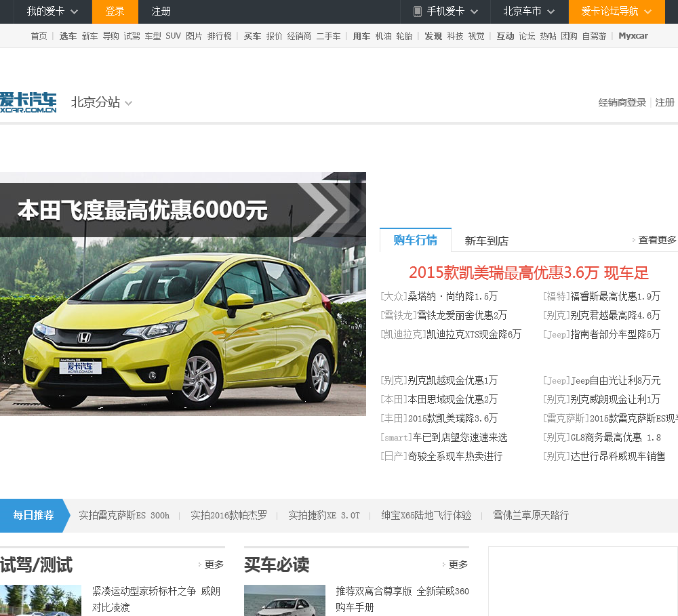Viewport: 678px width, 616px height.
Task: Open 凯迪拉克XTS现金降6万 article
Action: coord(474,335)
